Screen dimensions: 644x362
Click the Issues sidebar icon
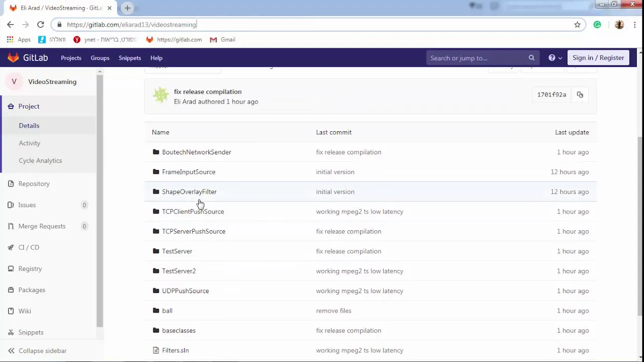tap(11, 205)
